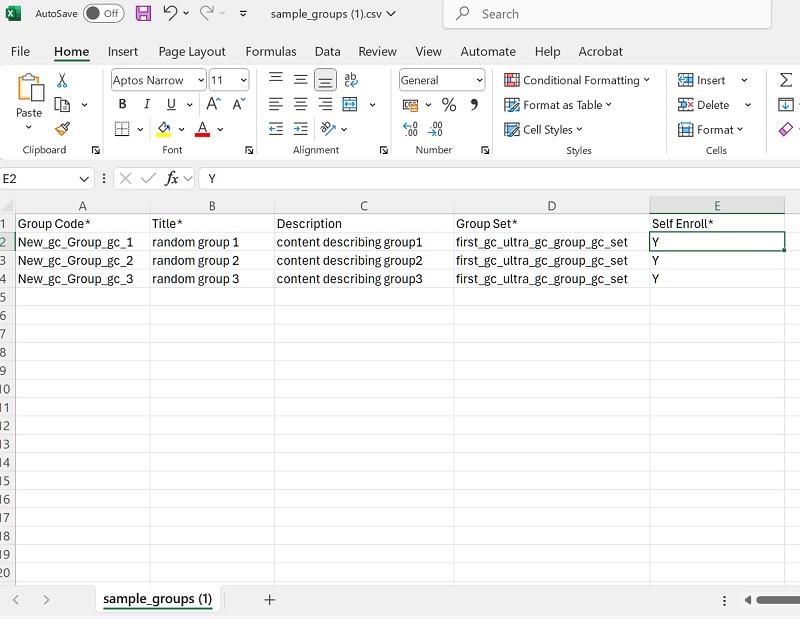Apply the Wrap Text alignment icon
Screen dimensions: 800x619
[352, 79]
